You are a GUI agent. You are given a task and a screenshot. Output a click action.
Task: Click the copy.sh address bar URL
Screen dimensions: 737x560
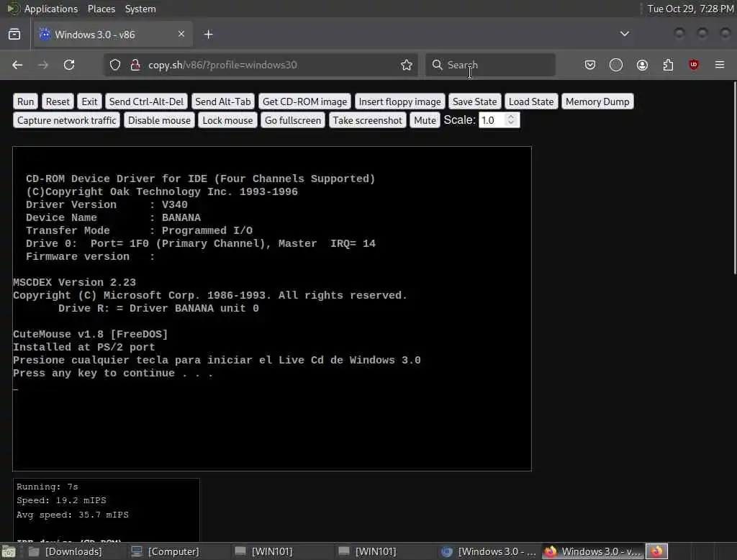point(223,65)
